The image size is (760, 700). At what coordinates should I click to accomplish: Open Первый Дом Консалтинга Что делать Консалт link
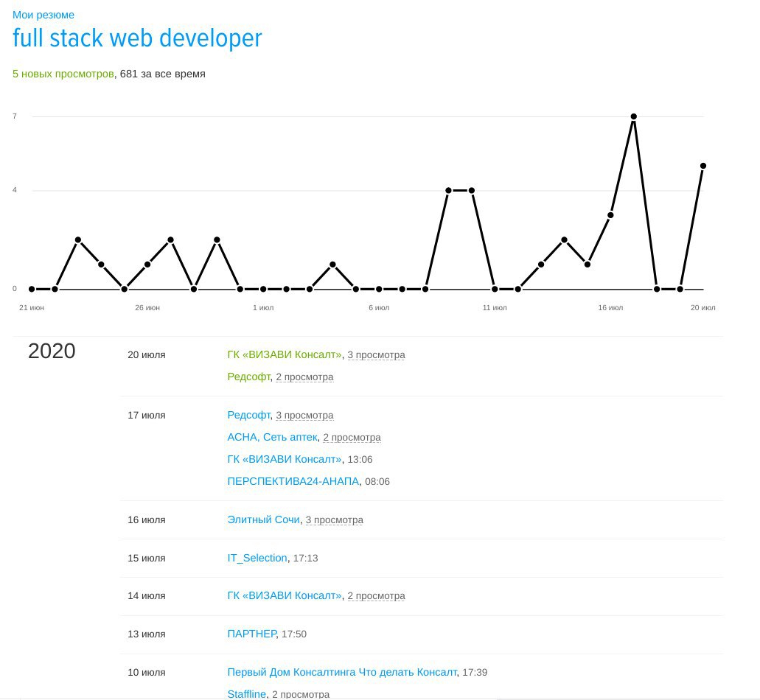pyautogui.click(x=342, y=673)
